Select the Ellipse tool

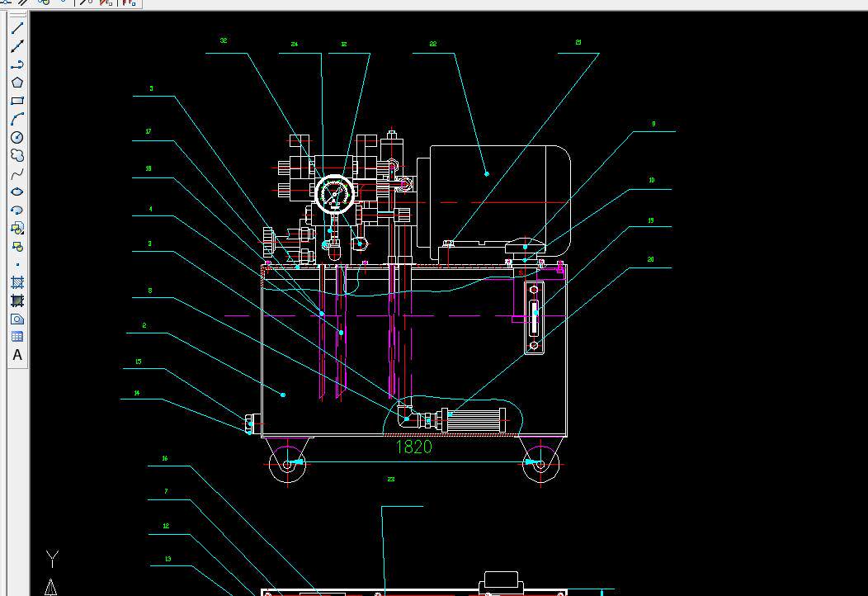pos(17,192)
